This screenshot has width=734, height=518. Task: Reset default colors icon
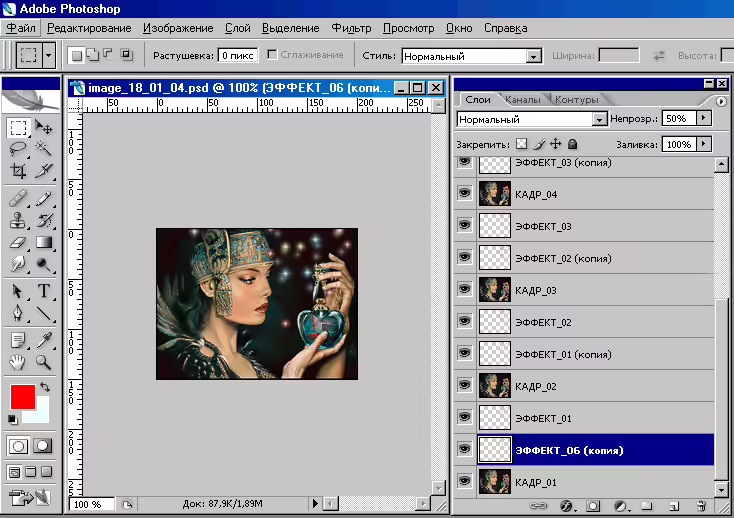pos(13,420)
